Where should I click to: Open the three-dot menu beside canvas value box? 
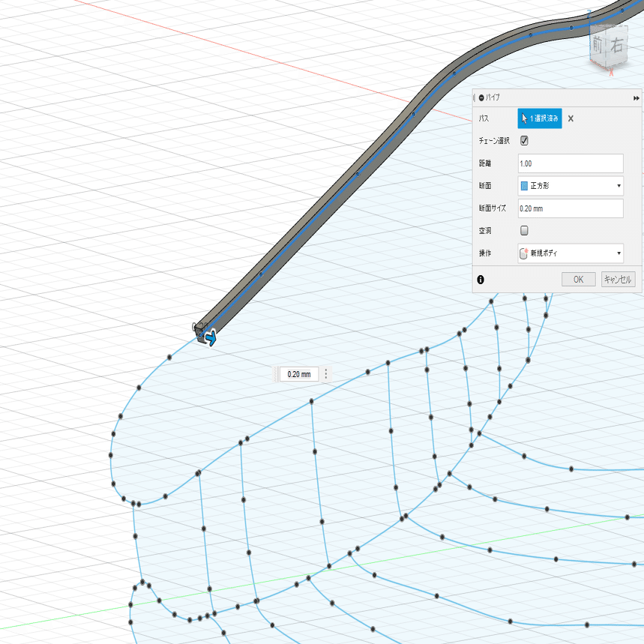[x=325, y=374]
